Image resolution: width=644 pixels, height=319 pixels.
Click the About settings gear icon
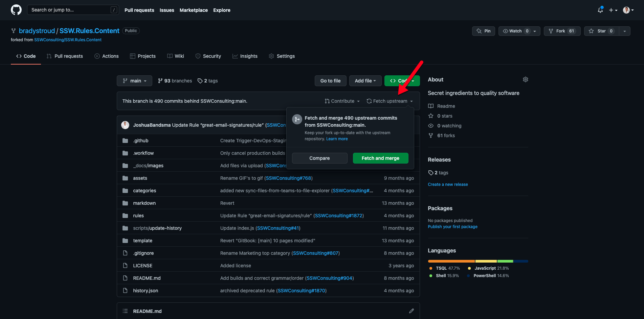526,79
